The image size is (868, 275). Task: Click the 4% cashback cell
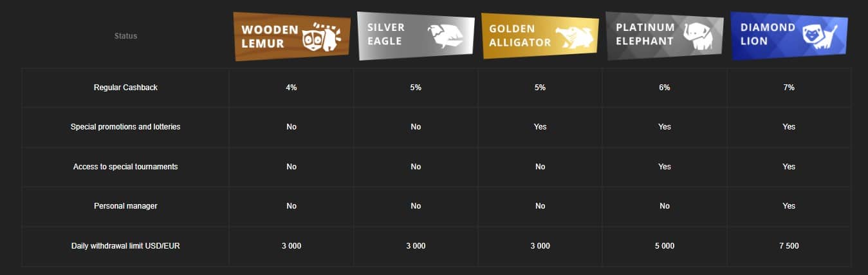(x=291, y=88)
